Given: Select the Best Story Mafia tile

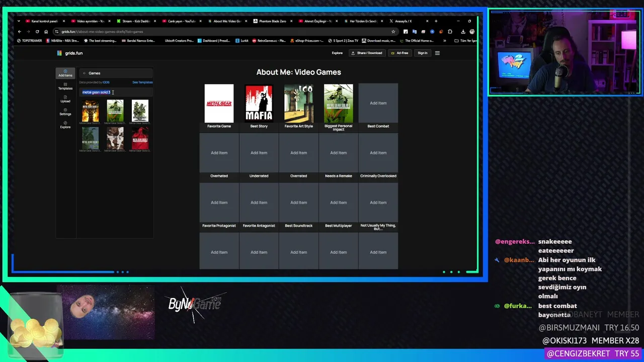Looking at the screenshot, I should click(x=259, y=103).
